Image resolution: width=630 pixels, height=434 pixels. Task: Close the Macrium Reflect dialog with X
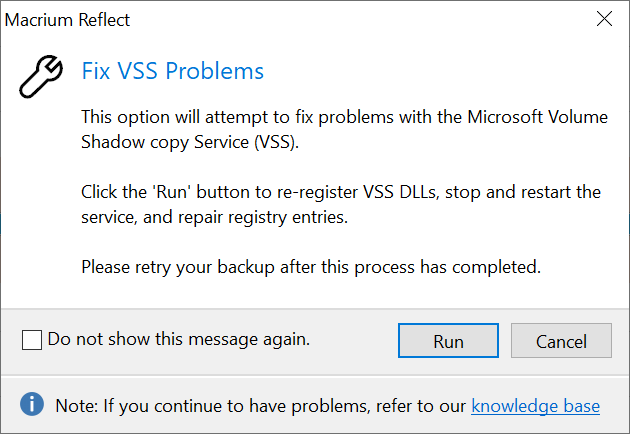click(x=604, y=19)
